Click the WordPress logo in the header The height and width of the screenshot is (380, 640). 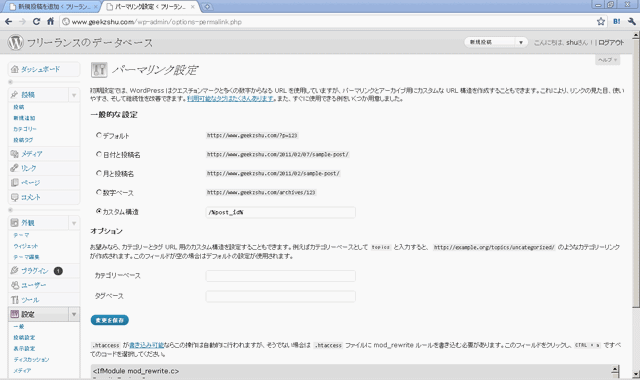click(16, 42)
